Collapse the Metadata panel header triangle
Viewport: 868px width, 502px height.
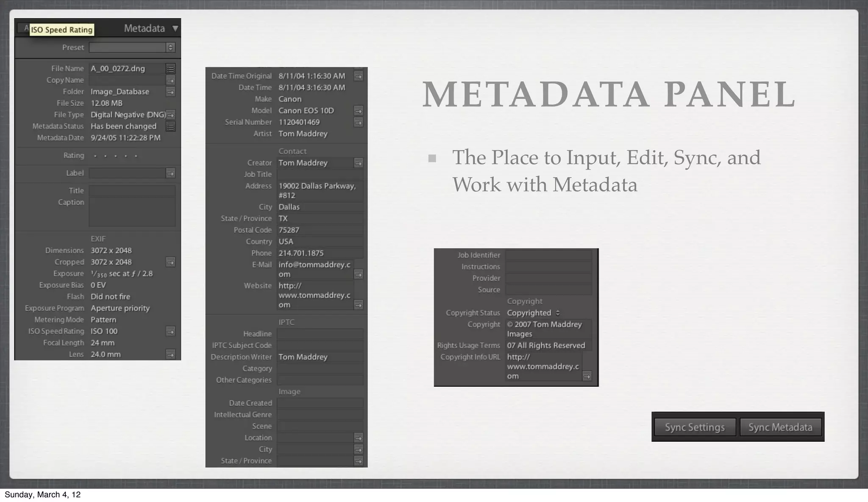[175, 28]
